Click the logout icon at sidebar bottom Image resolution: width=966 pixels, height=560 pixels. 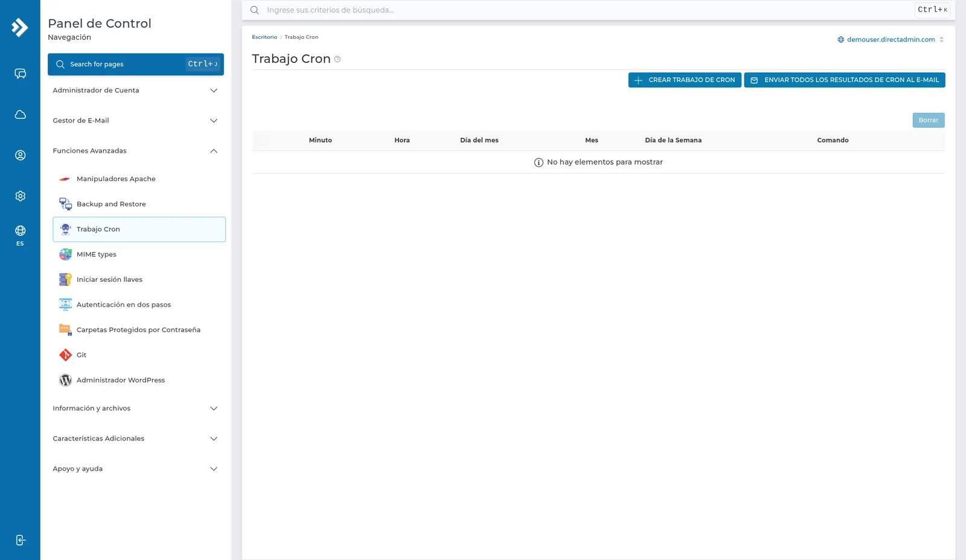(x=20, y=540)
